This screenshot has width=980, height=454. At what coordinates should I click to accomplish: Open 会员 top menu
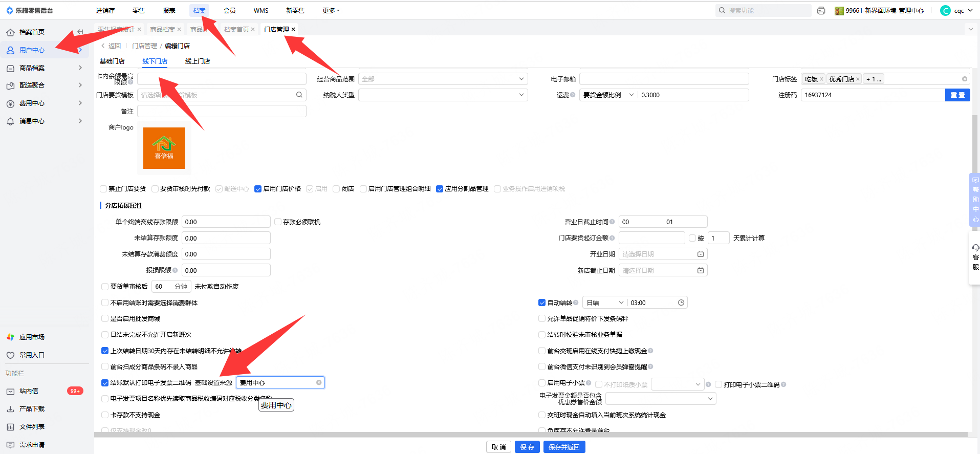[x=230, y=10]
